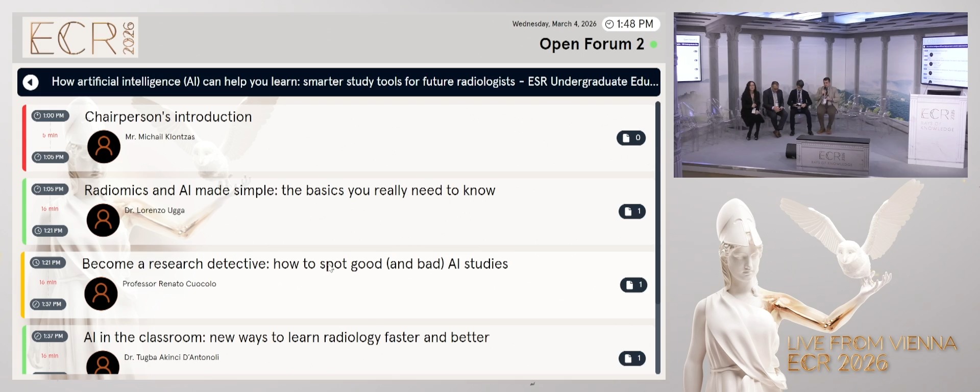Click the 1:00 PM start time pill
The width and height of the screenshot is (980, 392).
tap(50, 115)
